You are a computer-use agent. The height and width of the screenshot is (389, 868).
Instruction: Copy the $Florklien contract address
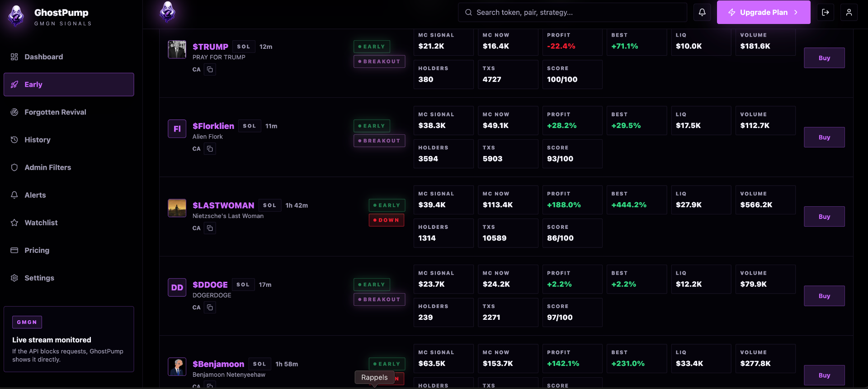pos(210,149)
